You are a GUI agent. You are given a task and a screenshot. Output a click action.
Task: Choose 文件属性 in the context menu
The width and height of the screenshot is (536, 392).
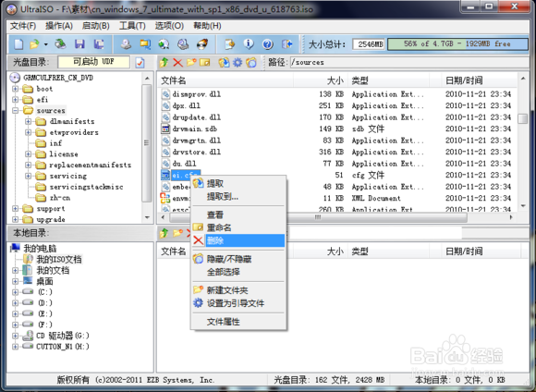pyautogui.click(x=238, y=322)
